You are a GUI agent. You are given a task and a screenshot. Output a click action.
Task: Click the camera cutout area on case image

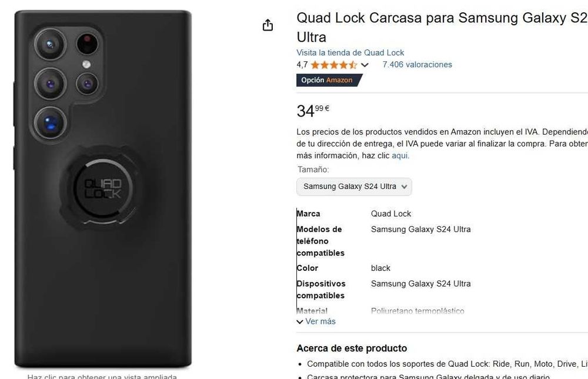click(67, 82)
